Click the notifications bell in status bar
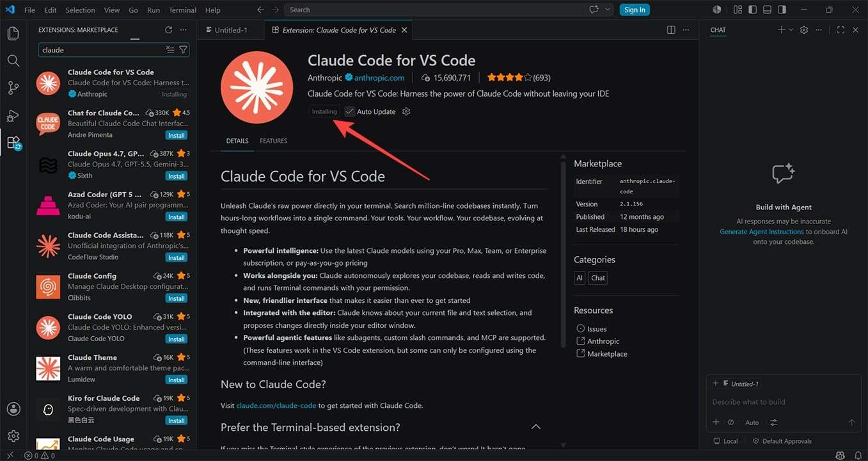 858,455
